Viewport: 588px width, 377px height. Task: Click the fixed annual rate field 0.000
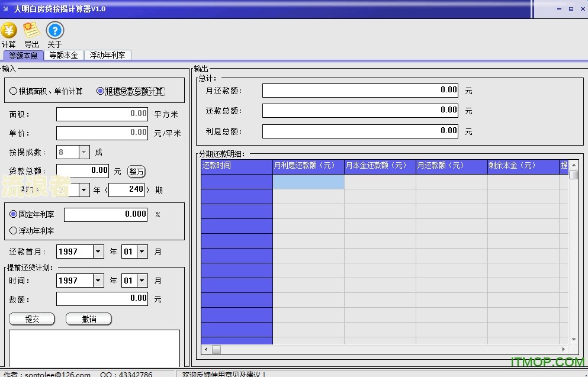(x=106, y=214)
